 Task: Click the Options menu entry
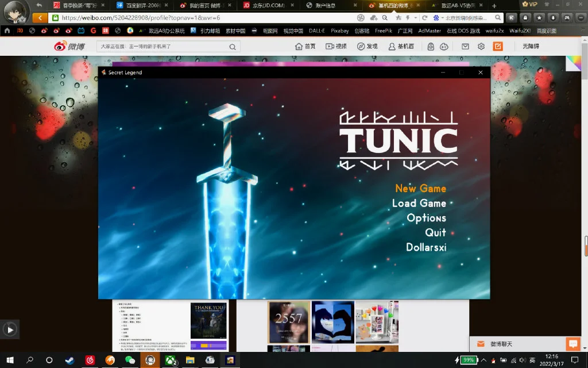coord(426,218)
